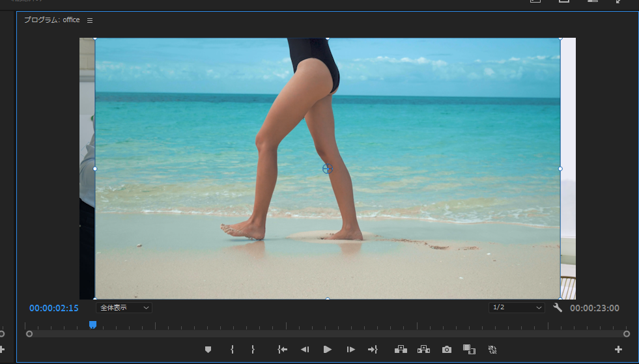Step back one frame
This screenshot has height=364, width=639.
(x=304, y=350)
